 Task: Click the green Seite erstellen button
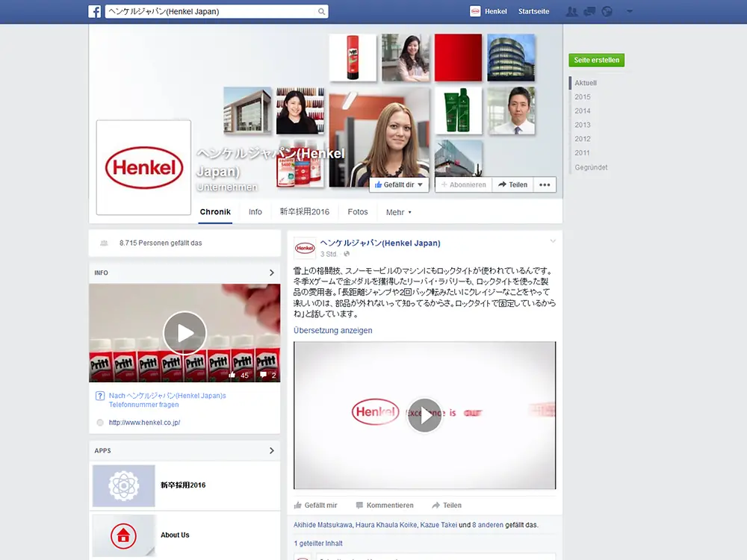pyautogui.click(x=596, y=60)
